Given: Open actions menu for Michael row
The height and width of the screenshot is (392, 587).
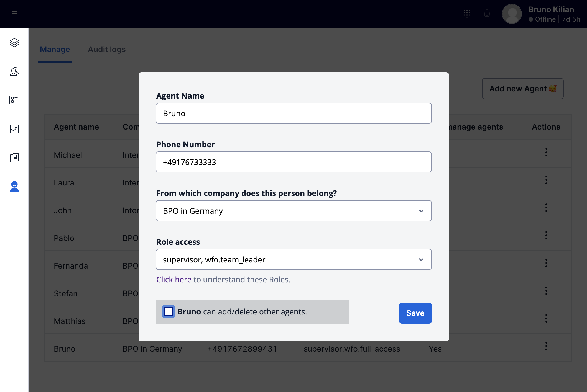Looking at the screenshot, I should [546, 152].
